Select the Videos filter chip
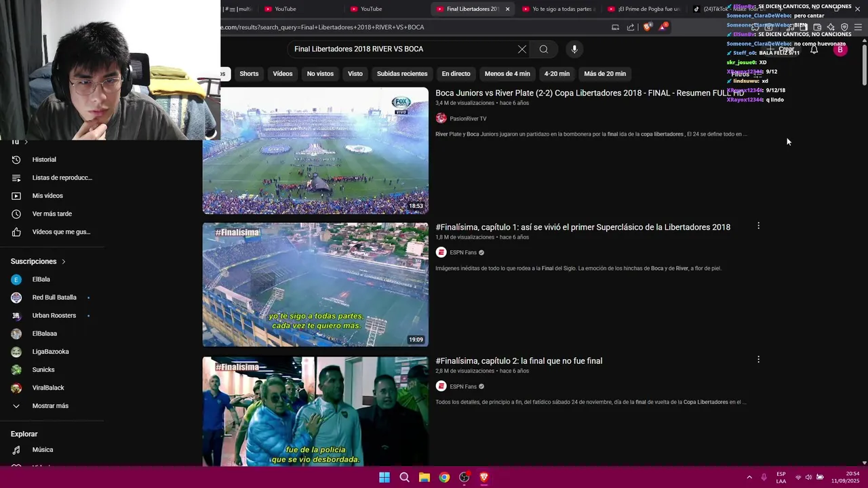Image resolution: width=868 pixels, height=488 pixels. click(x=283, y=73)
